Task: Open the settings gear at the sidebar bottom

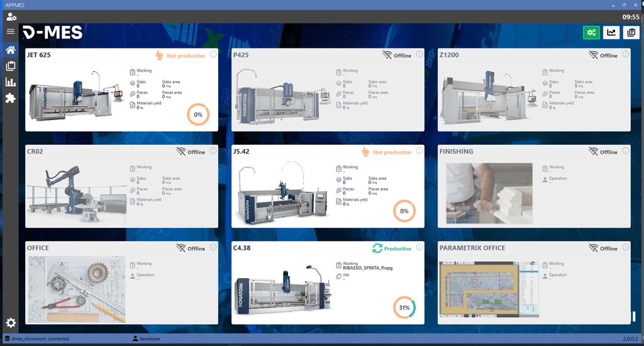Action: pyautogui.click(x=11, y=323)
